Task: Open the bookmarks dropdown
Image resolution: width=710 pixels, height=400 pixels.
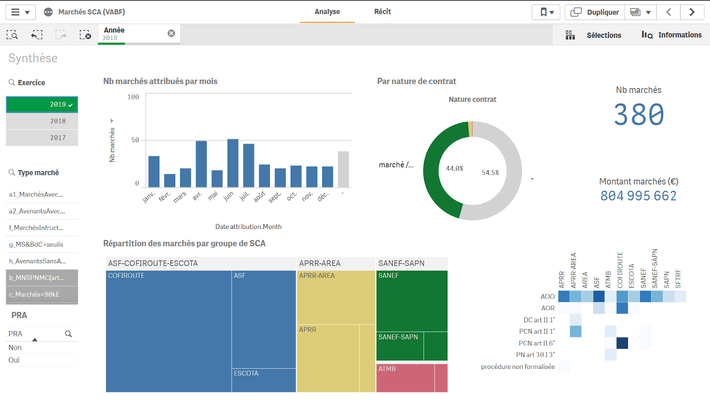Action: (x=546, y=12)
